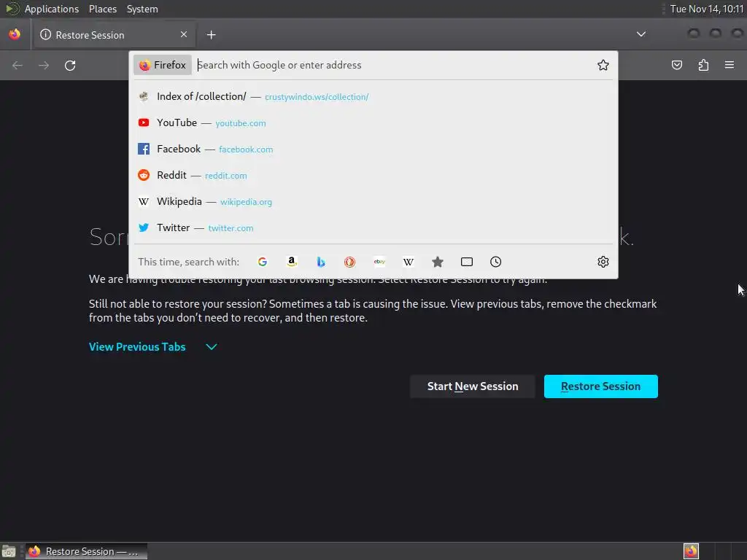747x560 pixels.
Task: Select the Twitter suggestion
Action: pos(373,227)
